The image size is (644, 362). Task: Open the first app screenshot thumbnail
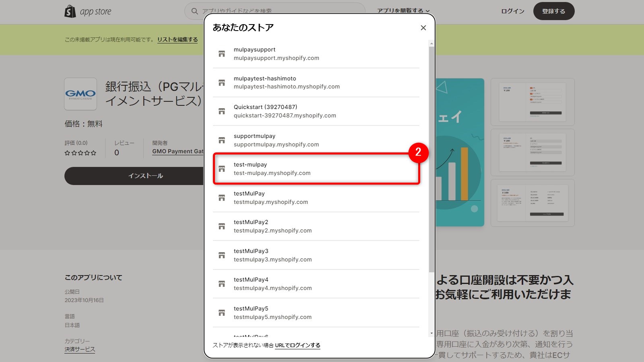[533, 102]
